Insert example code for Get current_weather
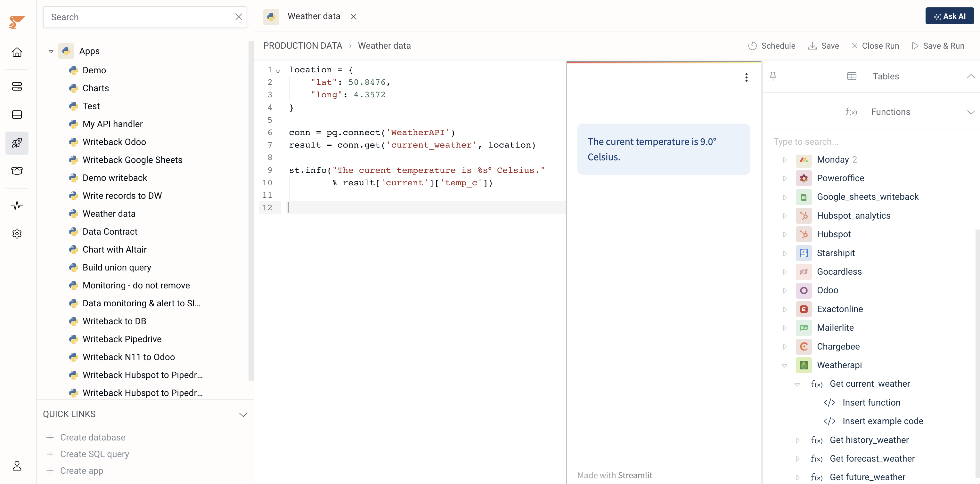 pos(883,421)
